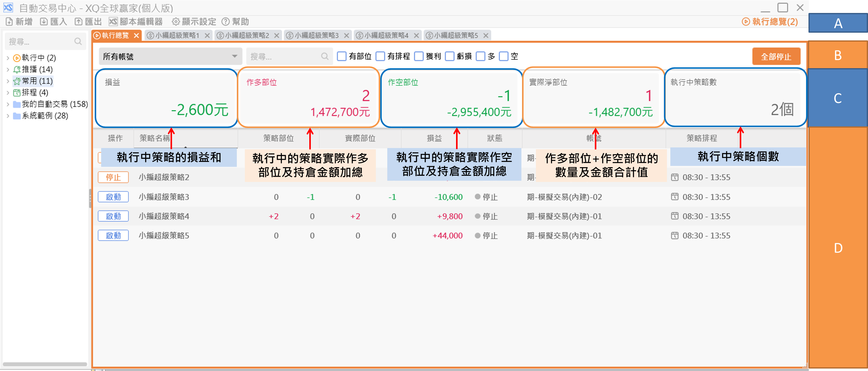The width and height of the screenshot is (868, 371).
Task: Click the 匯入 (import) icon
Action: click(x=44, y=22)
